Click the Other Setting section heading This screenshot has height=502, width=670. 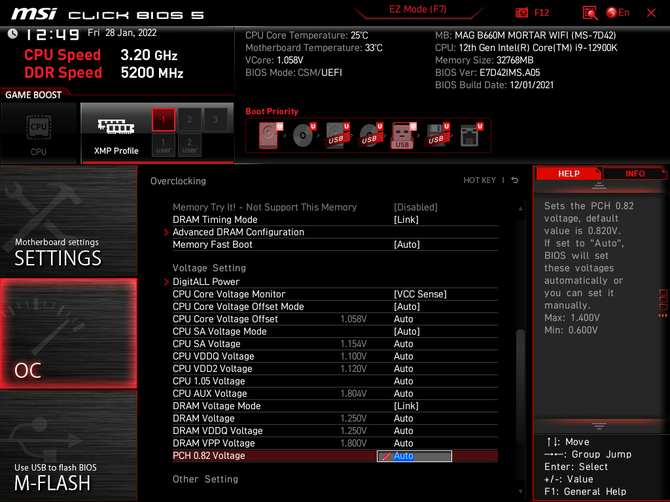[205, 479]
